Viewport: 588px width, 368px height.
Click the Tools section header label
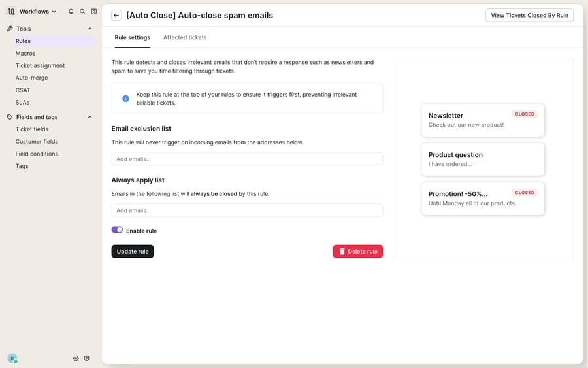[24, 29]
